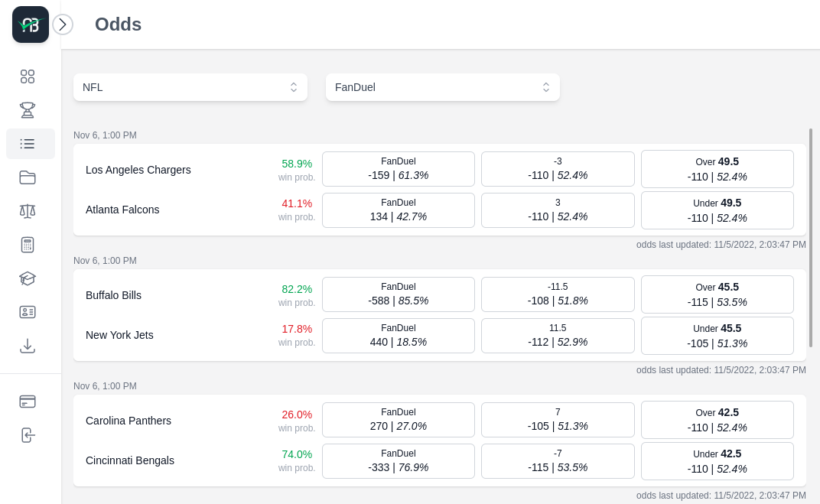The height and width of the screenshot is (504, 820).
Task: Click the vertical scrollbar on the right
Action: pyautogui.click(x=811, y=238)
